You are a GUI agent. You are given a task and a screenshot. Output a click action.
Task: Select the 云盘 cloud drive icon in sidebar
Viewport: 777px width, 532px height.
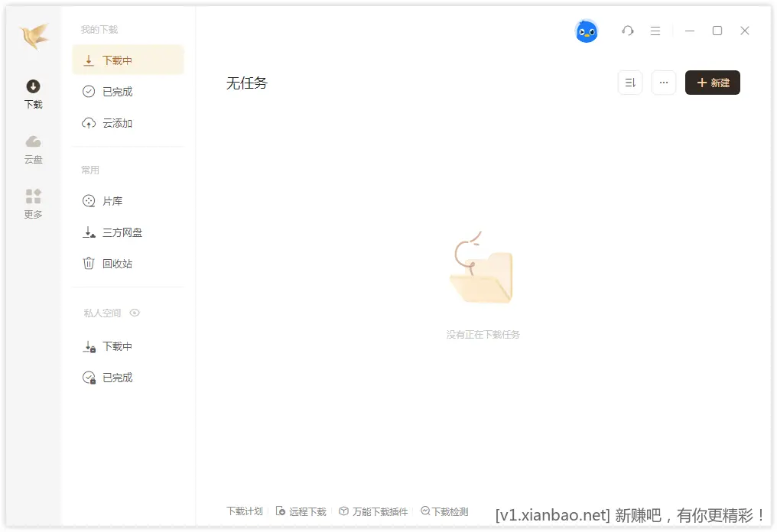click(x=33, y=149)
